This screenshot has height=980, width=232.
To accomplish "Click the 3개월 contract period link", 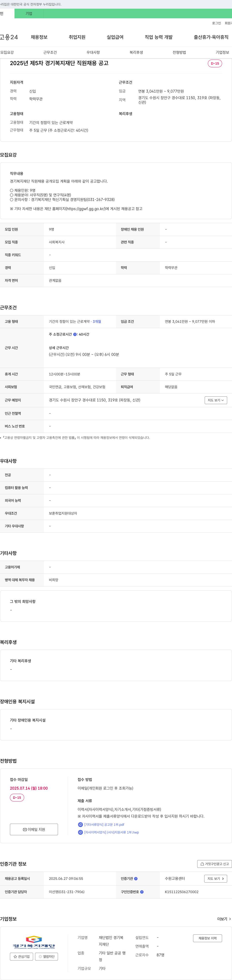I will coord(97,322).
